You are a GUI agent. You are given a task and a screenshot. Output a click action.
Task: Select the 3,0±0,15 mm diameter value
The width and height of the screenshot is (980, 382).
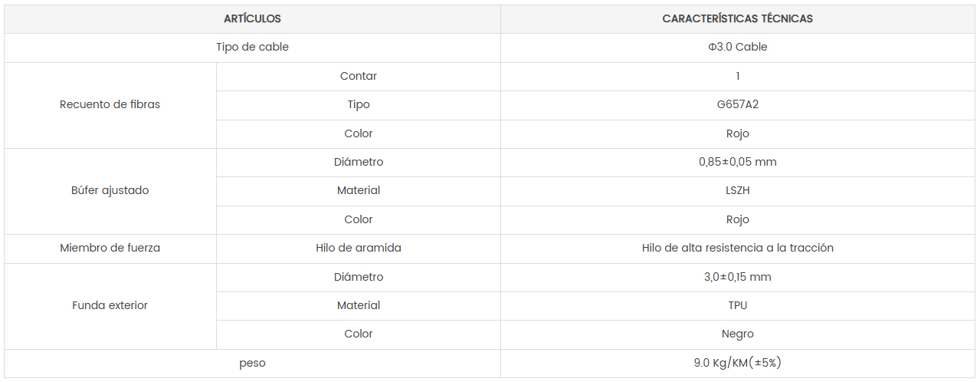[x=738, y=277]
